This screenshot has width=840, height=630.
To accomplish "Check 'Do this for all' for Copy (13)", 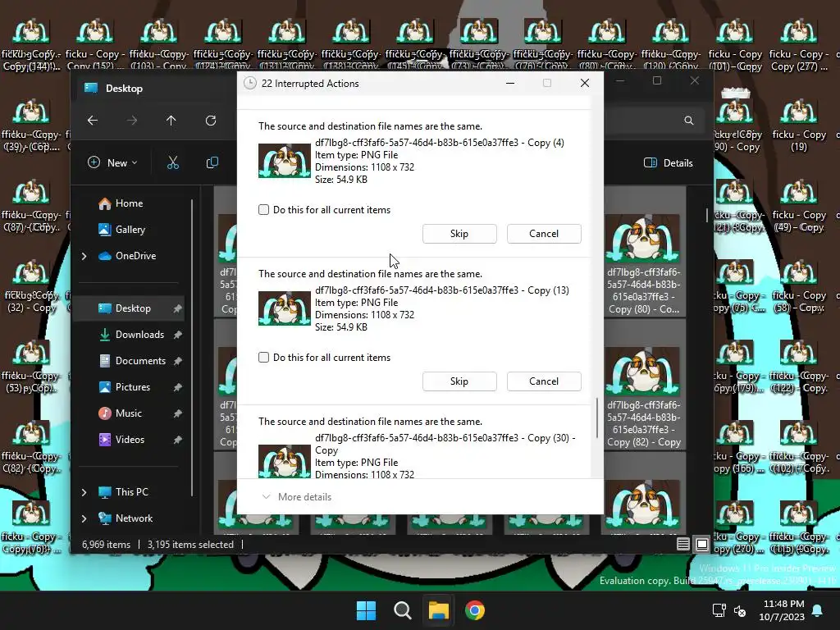I will [x=263, y=358].
